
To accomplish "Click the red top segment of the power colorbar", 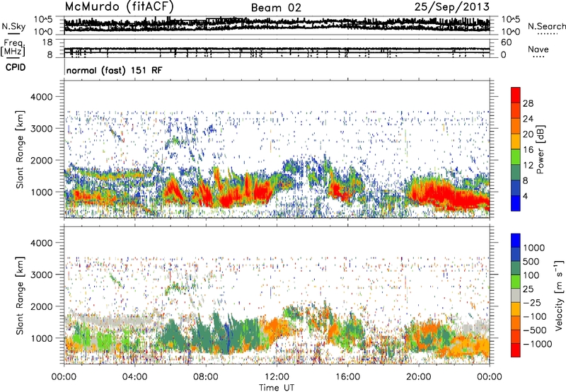I will coord(516,95).
